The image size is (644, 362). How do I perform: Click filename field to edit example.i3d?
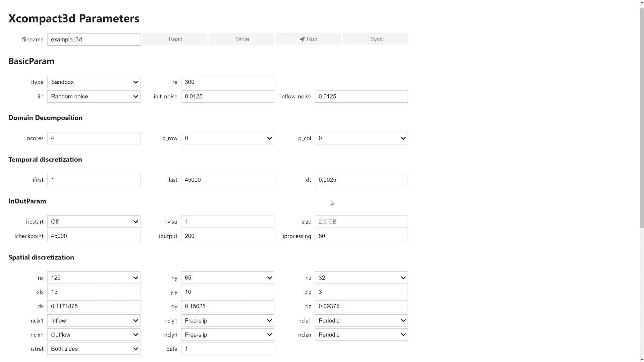point(93,39)
